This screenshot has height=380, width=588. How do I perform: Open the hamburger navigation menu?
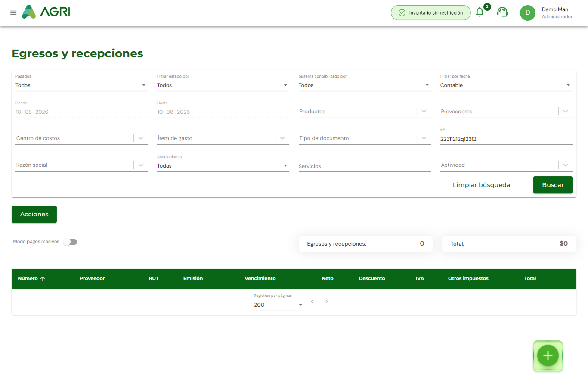[x=13, y=12]
